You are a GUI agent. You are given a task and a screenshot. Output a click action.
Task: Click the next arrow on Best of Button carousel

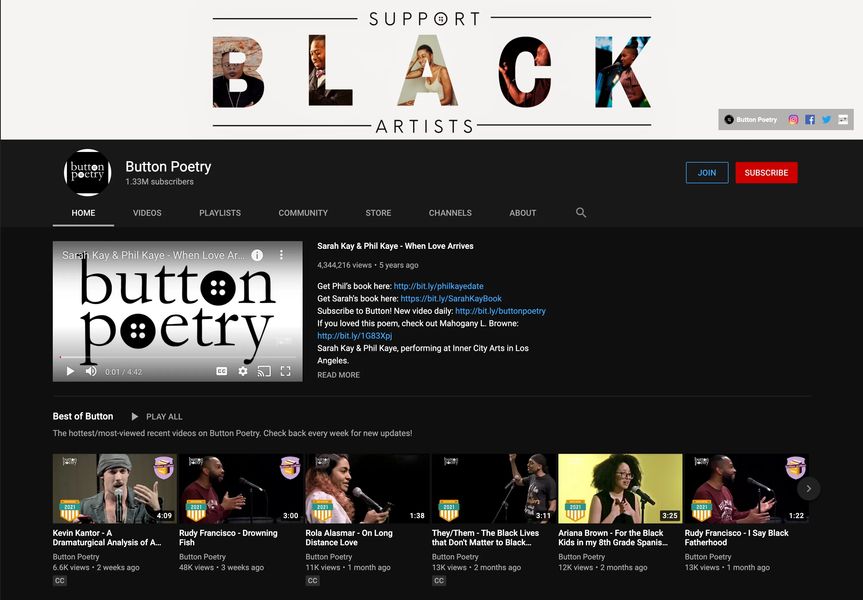(x=808, y=488)
